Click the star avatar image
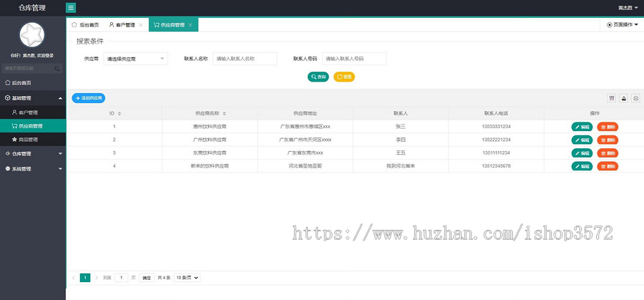This screenshot has width=644, height=300. (x=32, y=35)
